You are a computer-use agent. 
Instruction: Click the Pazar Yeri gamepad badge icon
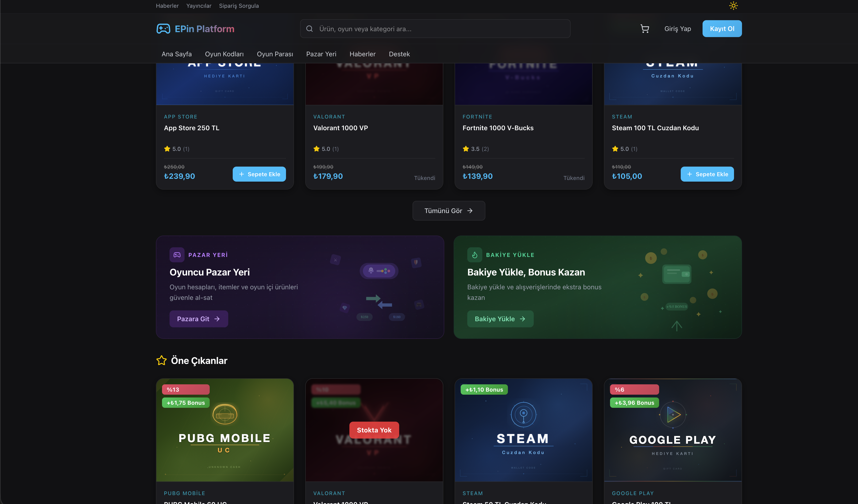[177, 255]
